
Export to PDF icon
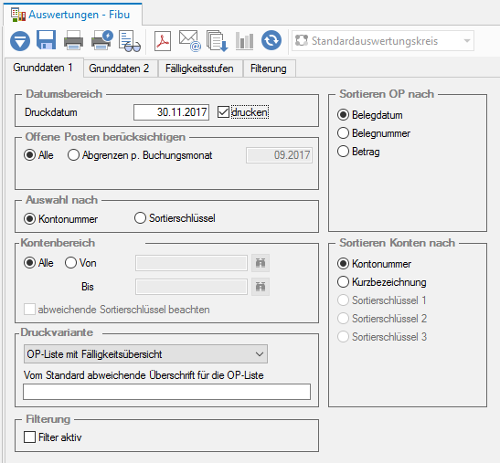point(163,41)
